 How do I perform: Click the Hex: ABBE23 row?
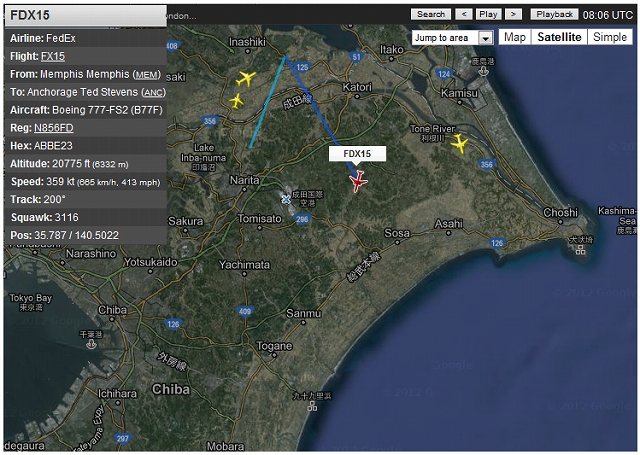(x=86, y=146)
